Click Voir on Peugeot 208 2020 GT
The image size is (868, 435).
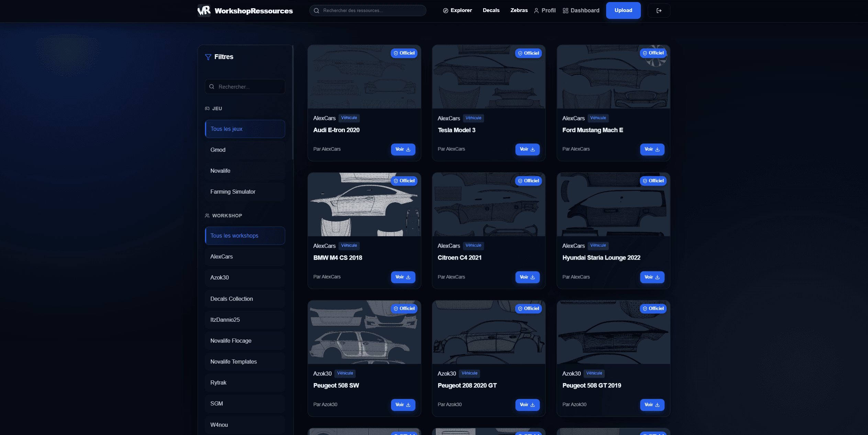(x=527, y=405)
